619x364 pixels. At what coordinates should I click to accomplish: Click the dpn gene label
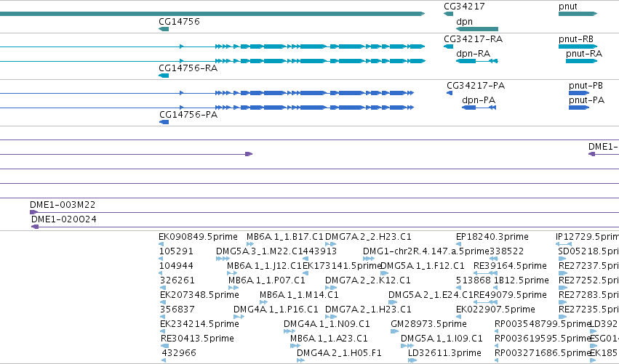tap(464, 21)
